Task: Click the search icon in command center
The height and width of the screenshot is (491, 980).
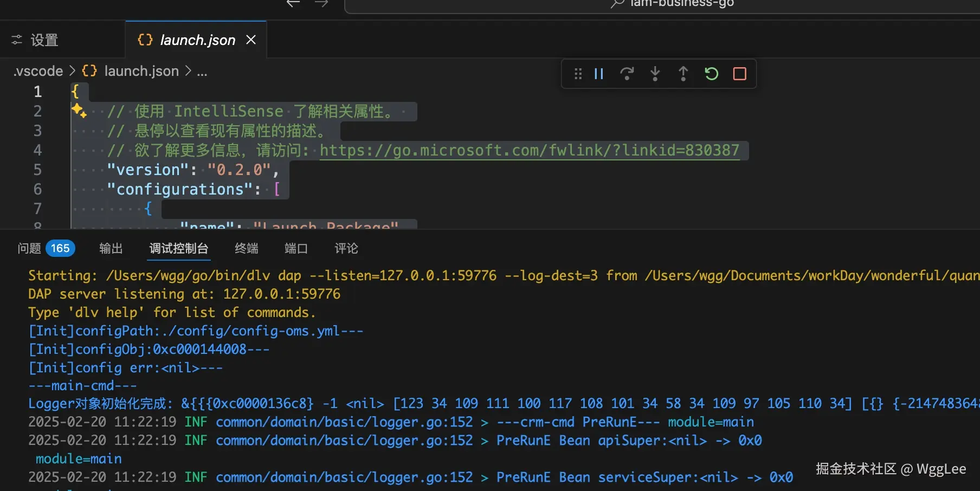Action: coord(617,4)
